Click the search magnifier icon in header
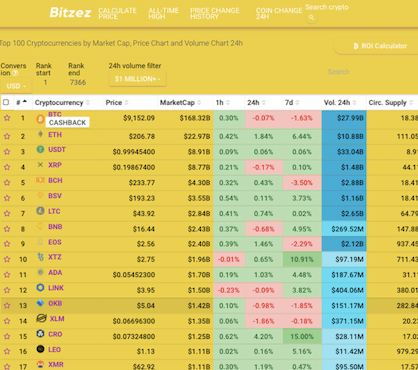The width and height of the screenshot is (418, 370). tap(311, 17)
